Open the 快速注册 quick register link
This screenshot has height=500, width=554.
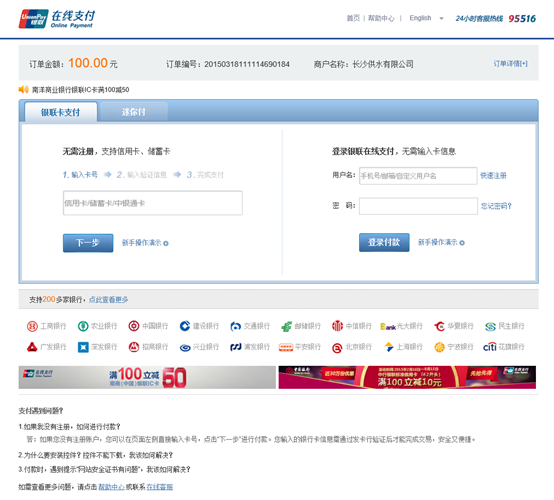tap(493, 176)
